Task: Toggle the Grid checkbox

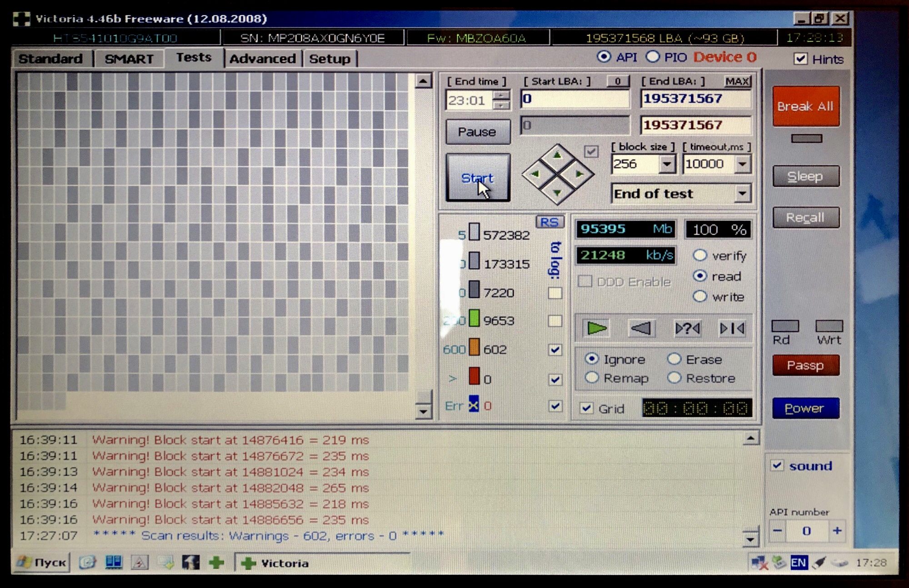Action: (x=587, y=408)
